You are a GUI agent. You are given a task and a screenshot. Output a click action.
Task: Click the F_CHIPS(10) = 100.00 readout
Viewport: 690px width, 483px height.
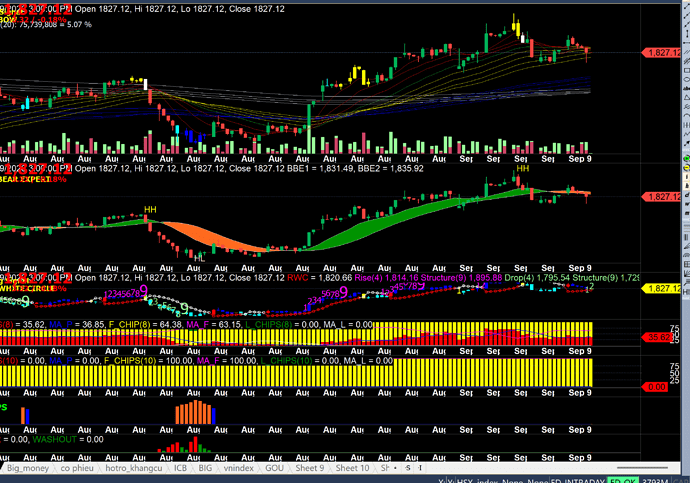(x=149, y=361)
